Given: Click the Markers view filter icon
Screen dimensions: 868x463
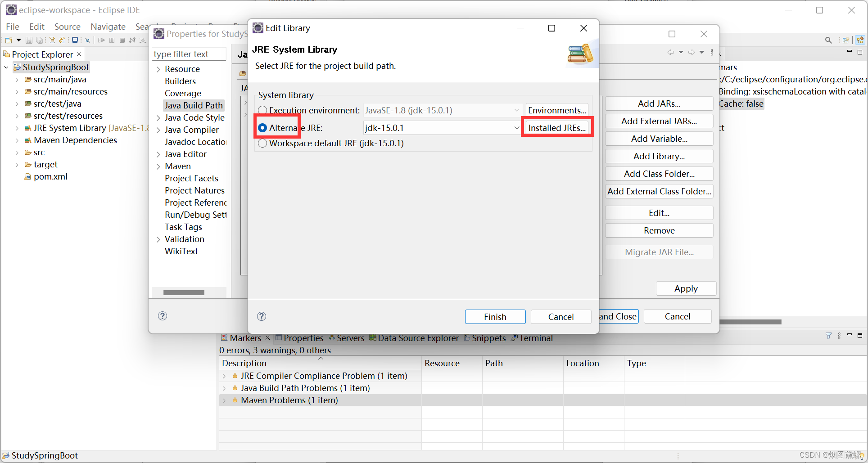Looking at the screenshot, I should [828, 336].
